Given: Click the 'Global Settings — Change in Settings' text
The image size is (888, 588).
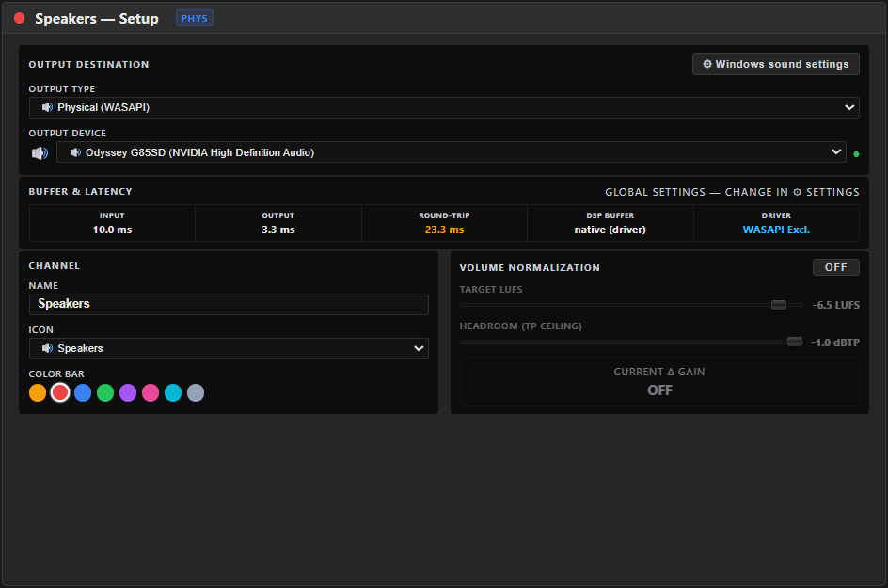Looking at the screenshot, I should pyautogui.click(x=732, y=192).
